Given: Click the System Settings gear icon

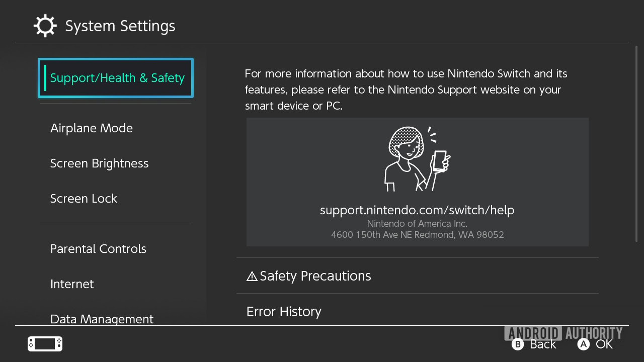Looking at the screenshot, I should [x=45, y=26].
